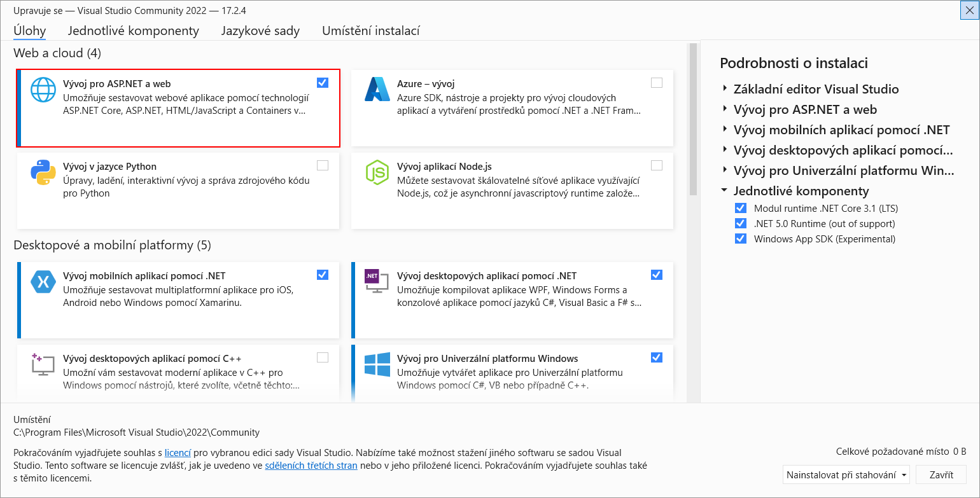This screenshot has height=498, width=980.
Task: Open the Nainstalovat při stahování dropdown
Action: coord(846,475)
